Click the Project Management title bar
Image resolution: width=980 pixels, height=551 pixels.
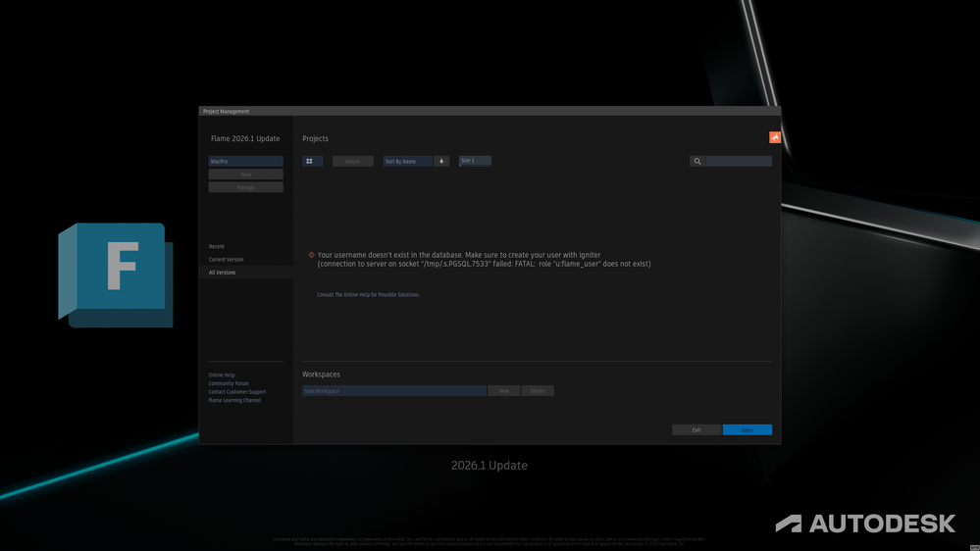click(x=490, y=111)
